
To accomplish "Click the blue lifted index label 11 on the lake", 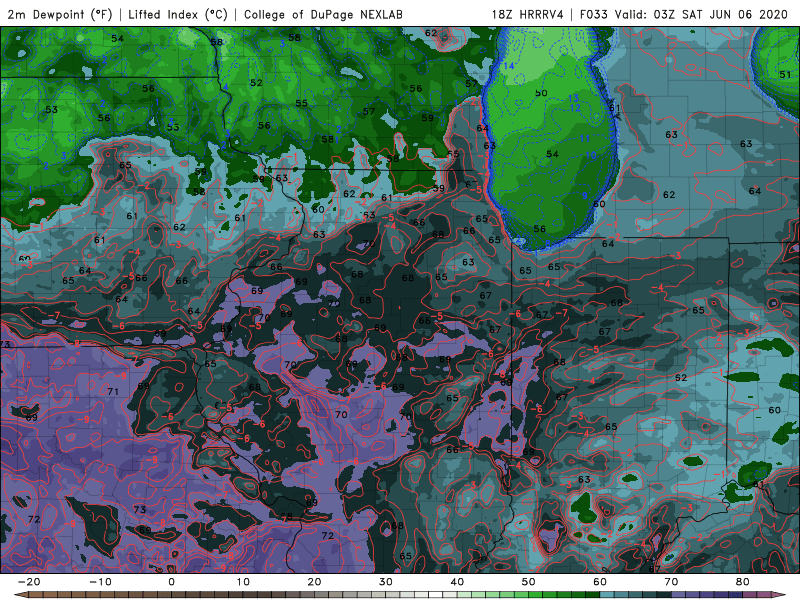I will 585,138.
